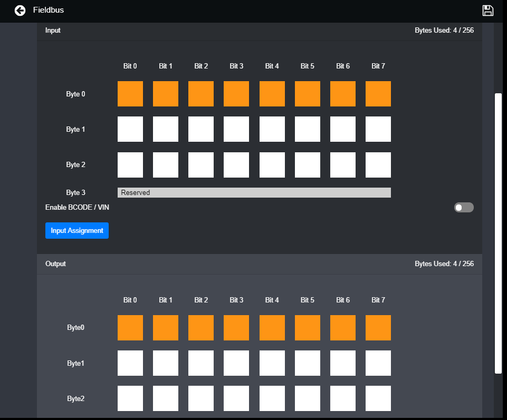Screen dimensions: 507x420
Task: Toggle Output Byte2 Bit 3 box
Action: [236, 398]
